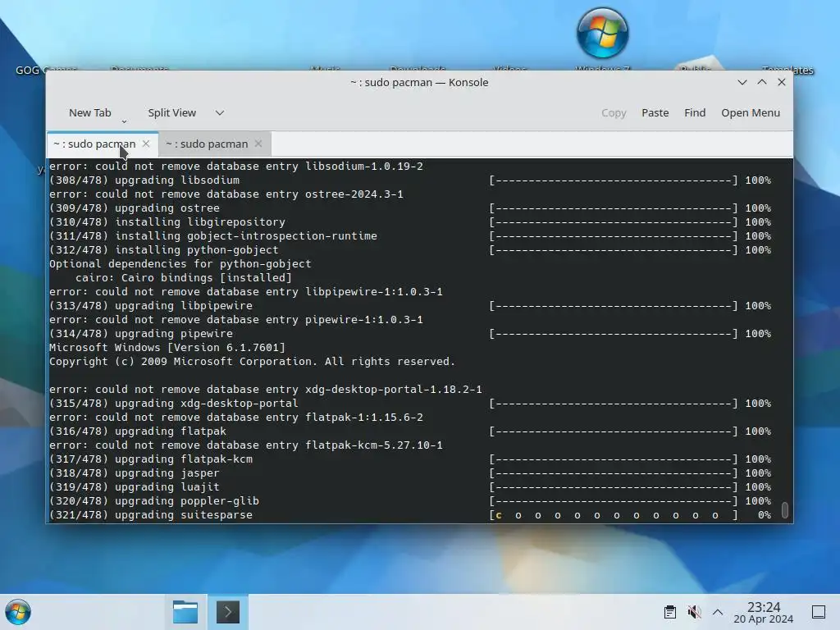840x630 pixels.
Task: Click the Paste toolbar button
Action: point(655,113)
